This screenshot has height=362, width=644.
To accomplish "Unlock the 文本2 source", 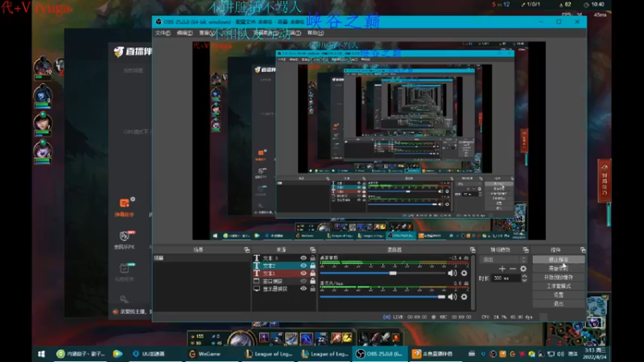I will tap(312, 265).
